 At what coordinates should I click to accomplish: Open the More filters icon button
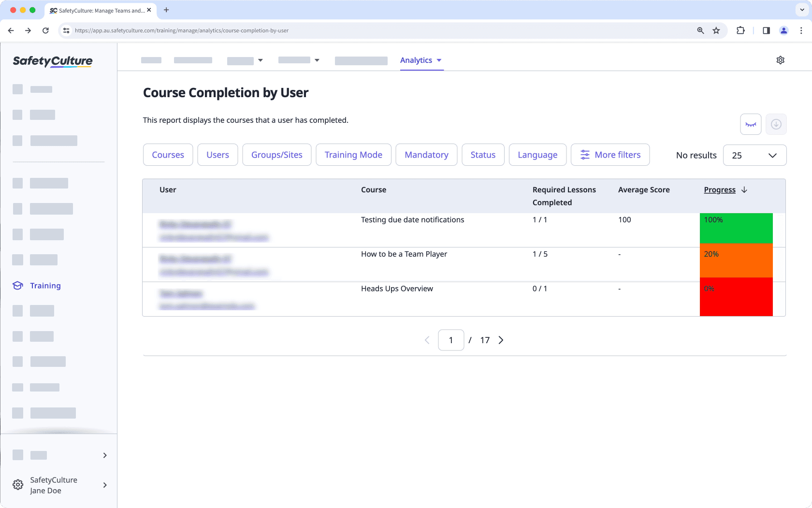click(x=585, y=155)
